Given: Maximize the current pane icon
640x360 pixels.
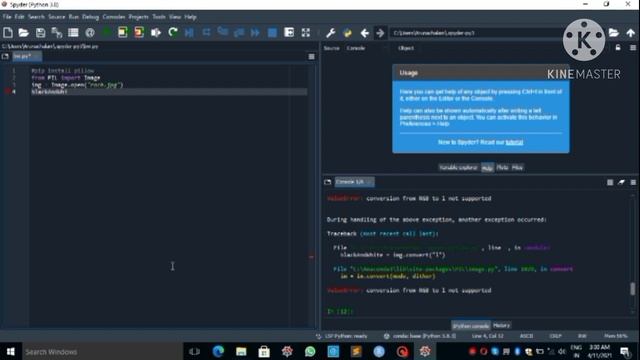Looking at the screenshot, I should point(289,32).
